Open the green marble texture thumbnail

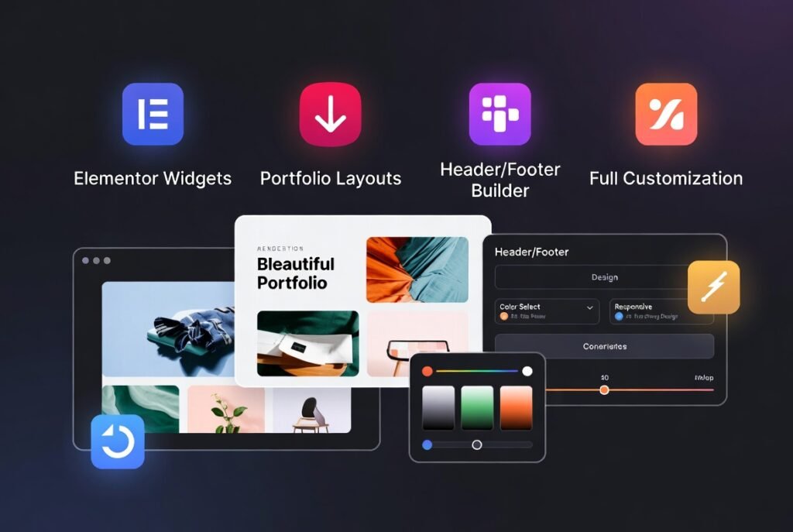141,409
